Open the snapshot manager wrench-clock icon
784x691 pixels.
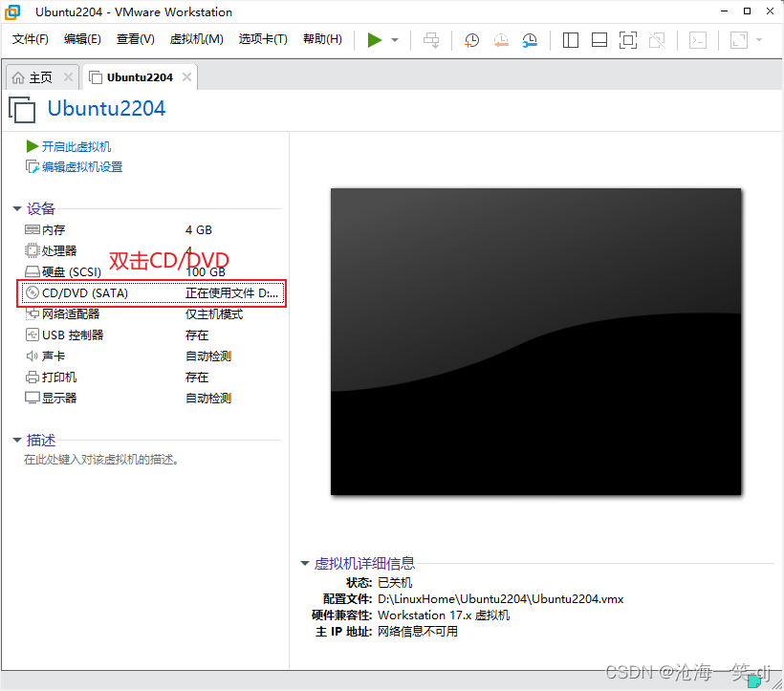(530, 40)
